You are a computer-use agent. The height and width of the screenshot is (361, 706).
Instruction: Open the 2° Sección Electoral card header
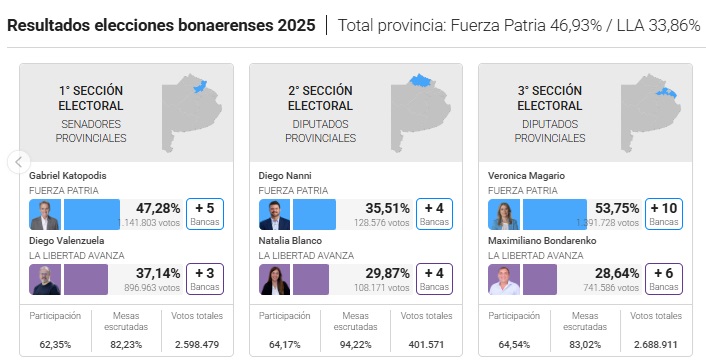tap(356, 113)
